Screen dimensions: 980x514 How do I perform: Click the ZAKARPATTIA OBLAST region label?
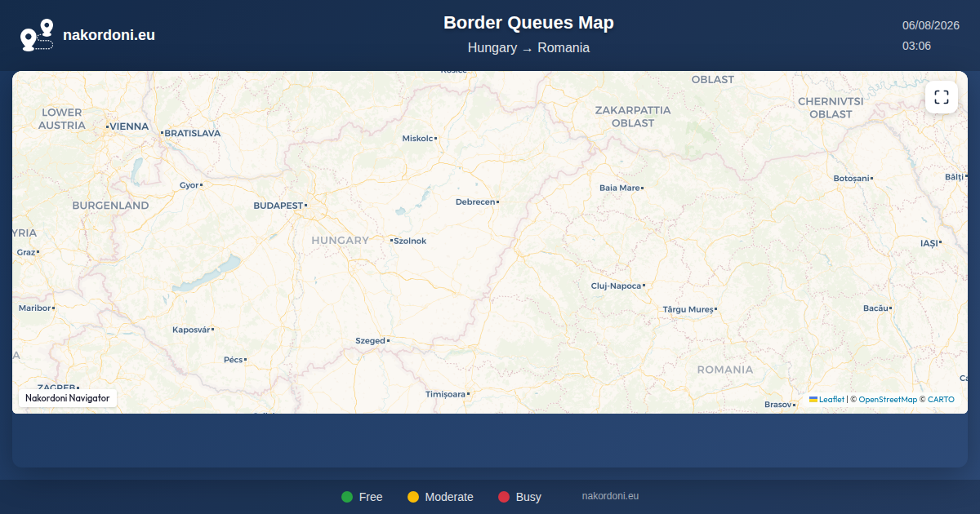[633, 116]
